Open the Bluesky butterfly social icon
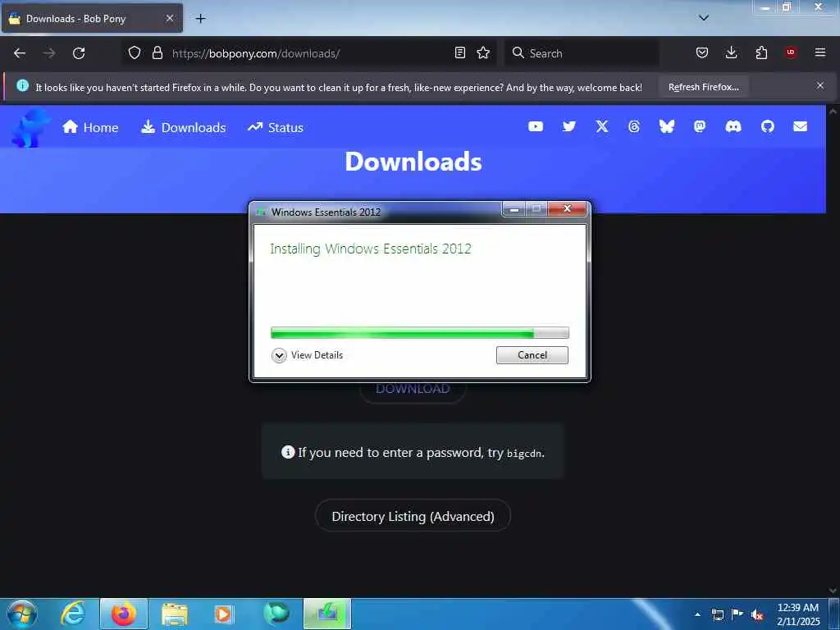Screen dimensions: 840x630 tap(666, 126)
